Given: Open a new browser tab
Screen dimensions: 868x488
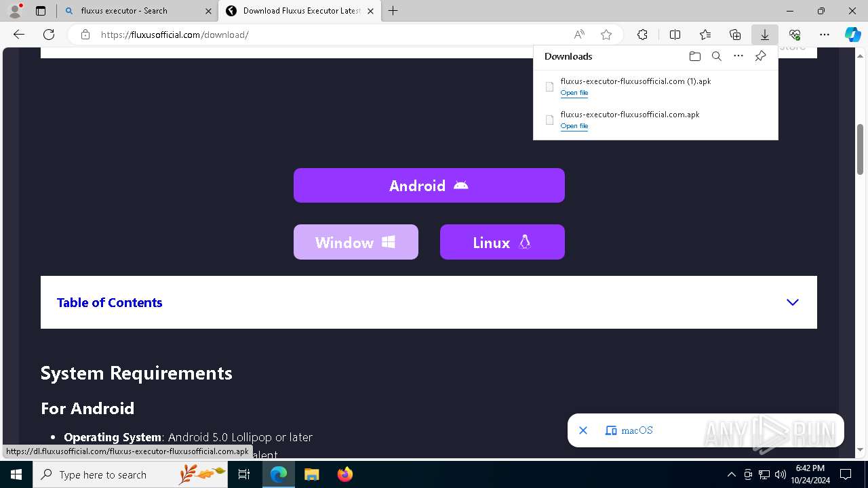Looking at the screenshot, I should click(x=393, y=11).
